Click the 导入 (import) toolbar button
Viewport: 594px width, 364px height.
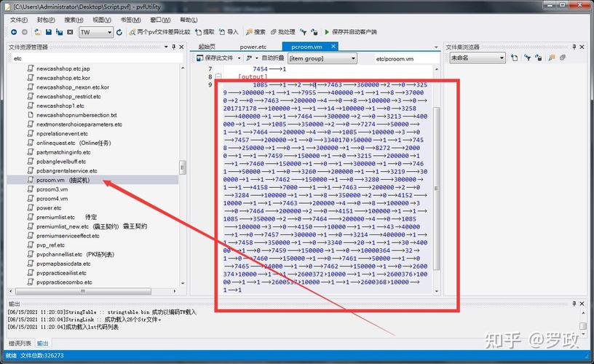(229, 32)
